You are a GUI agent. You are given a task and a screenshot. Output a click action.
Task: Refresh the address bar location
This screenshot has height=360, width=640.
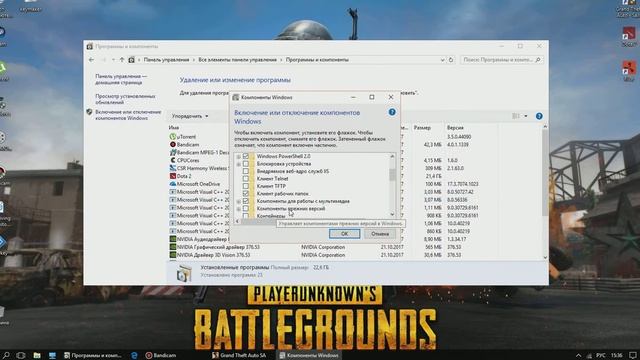451,60
